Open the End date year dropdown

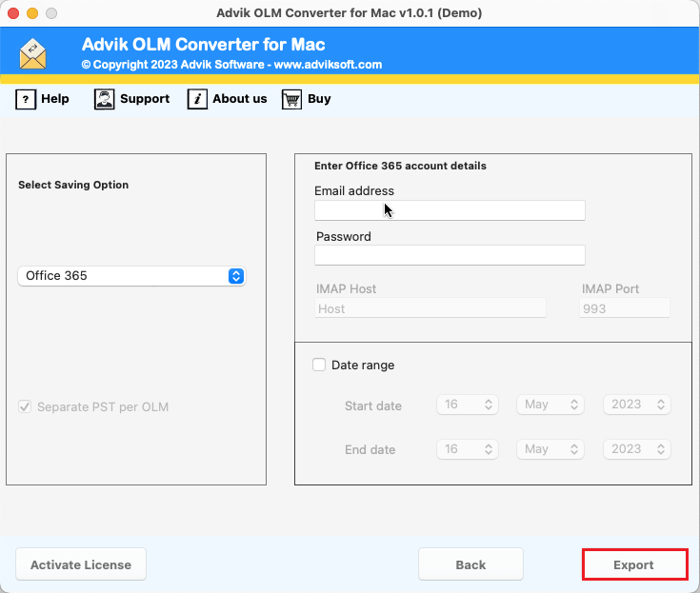[637, 449]
